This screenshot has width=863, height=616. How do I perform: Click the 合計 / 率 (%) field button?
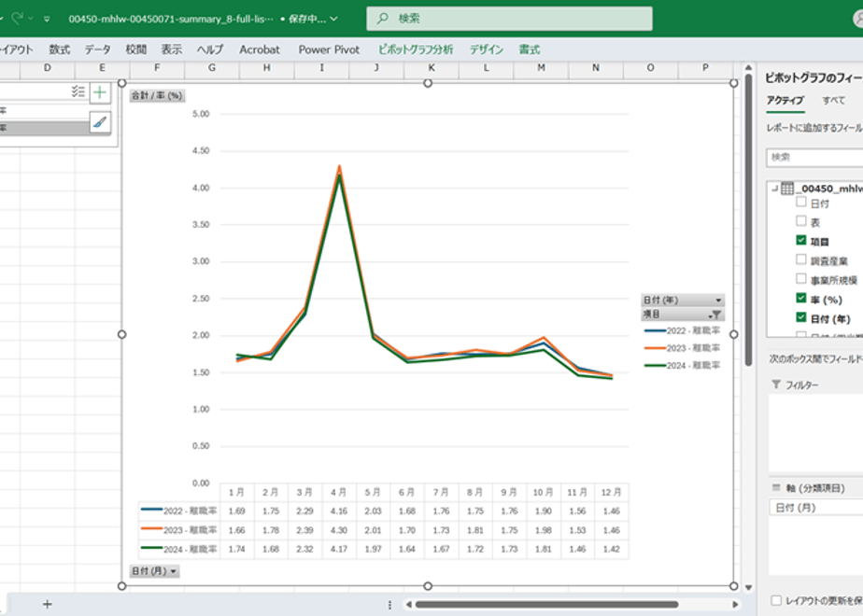[157, 96]
